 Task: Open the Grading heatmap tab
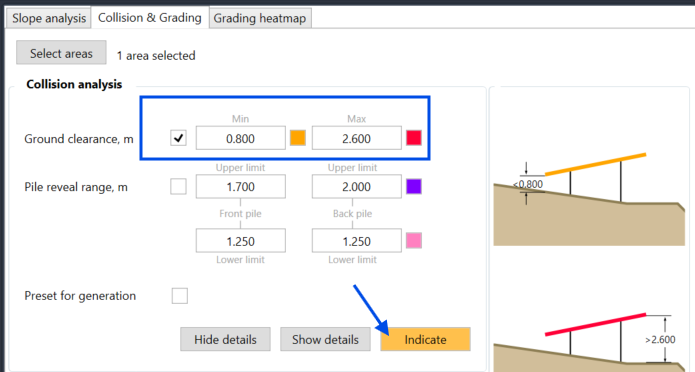pyautogui.click(x=260, y=18)
